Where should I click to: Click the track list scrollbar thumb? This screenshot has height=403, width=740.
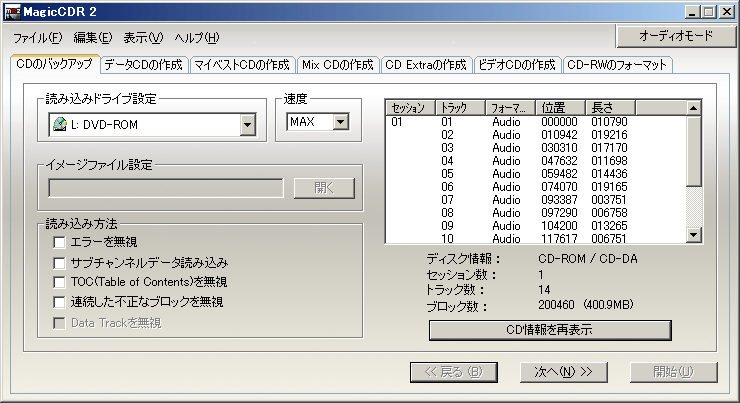click(x=693, y=151)
